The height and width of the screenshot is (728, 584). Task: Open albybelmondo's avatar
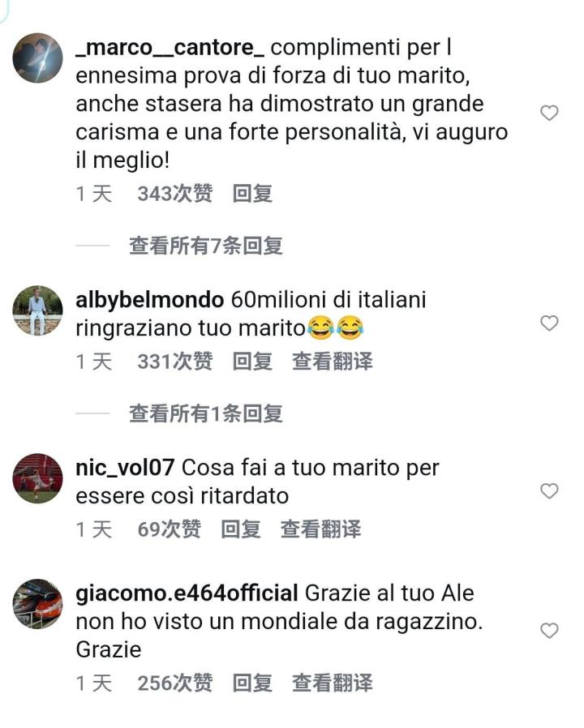(37, 310)
